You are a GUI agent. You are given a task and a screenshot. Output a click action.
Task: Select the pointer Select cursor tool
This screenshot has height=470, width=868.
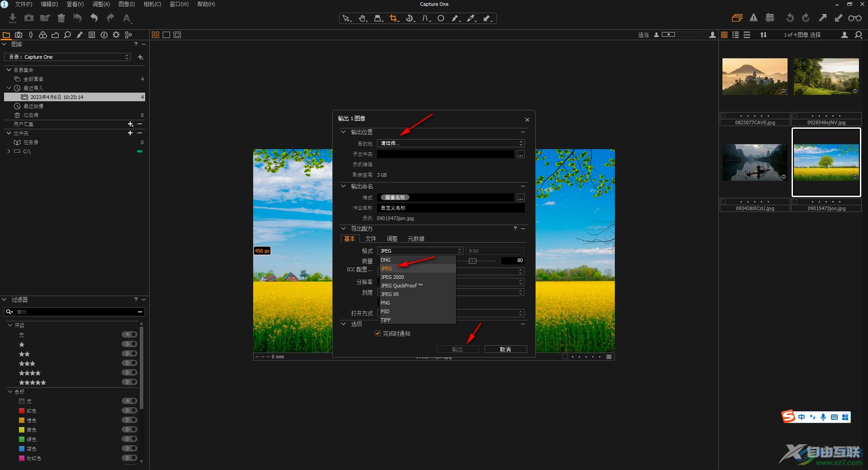pyautogui.click(x=347, y=19)
